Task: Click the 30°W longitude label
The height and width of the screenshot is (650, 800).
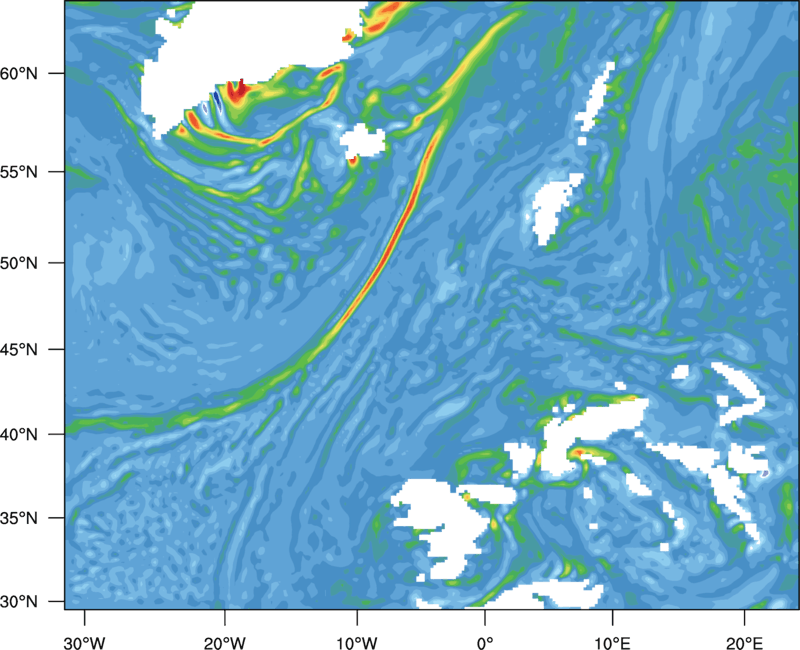Action: point(84,643)
